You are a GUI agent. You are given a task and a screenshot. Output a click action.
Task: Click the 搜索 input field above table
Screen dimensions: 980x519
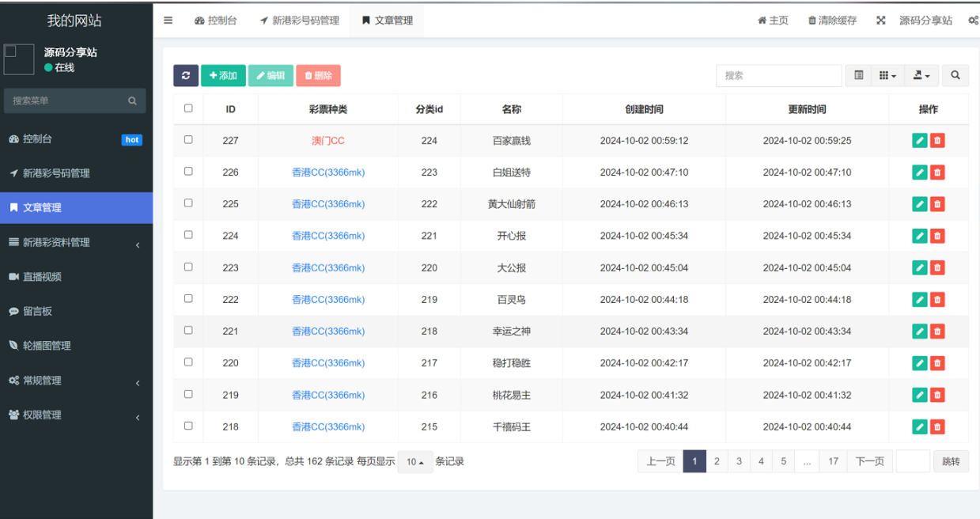(x=778, y=76)
